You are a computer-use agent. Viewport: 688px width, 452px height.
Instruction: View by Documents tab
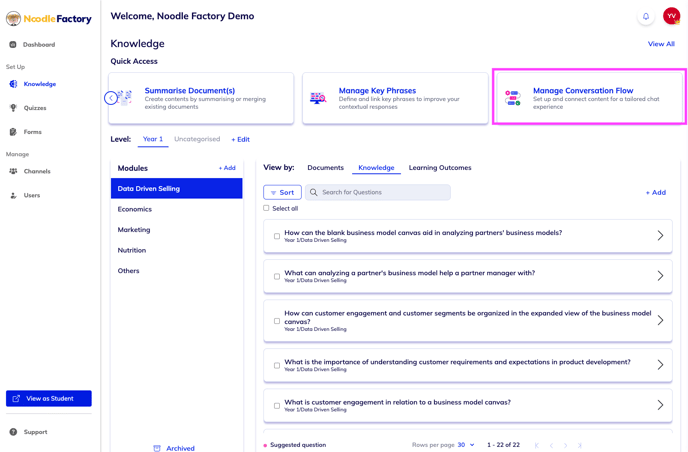click(326, 168)
